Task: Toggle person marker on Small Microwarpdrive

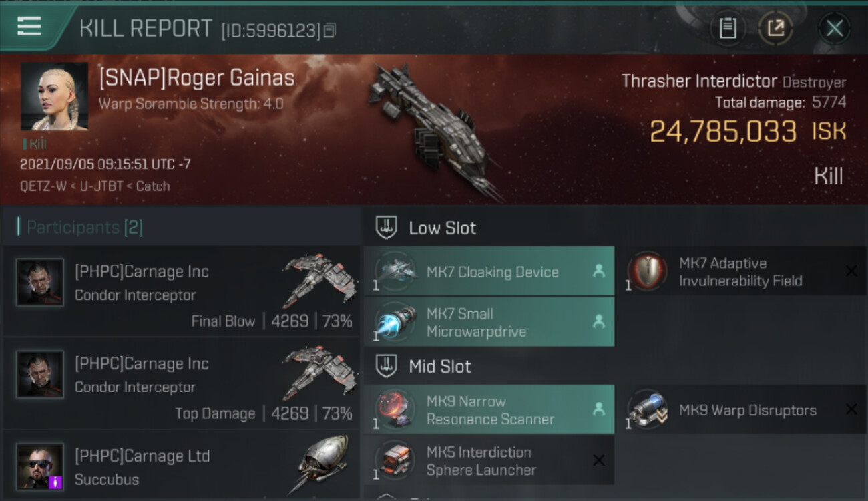Action: (x=598, y=322)
